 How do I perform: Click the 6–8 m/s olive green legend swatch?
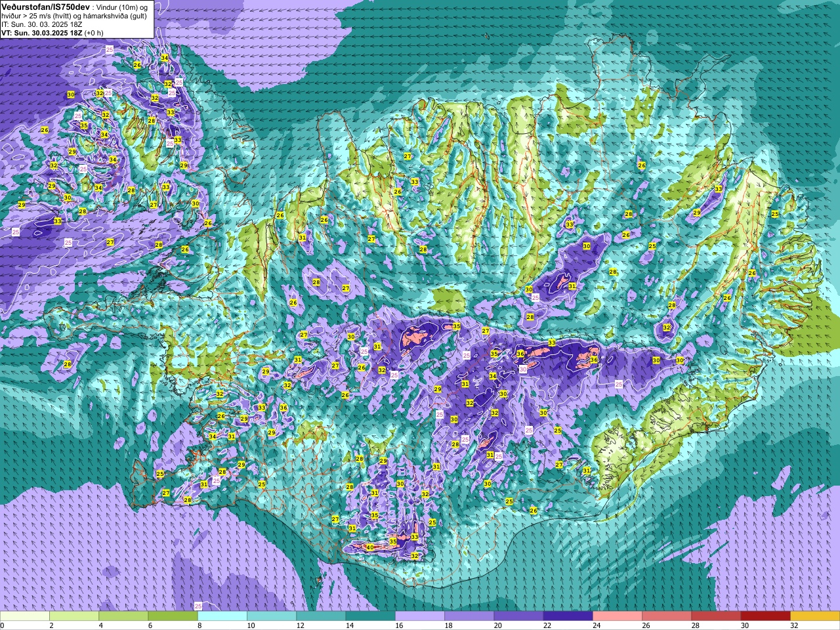pyautogui.click(x=173, y=616)
